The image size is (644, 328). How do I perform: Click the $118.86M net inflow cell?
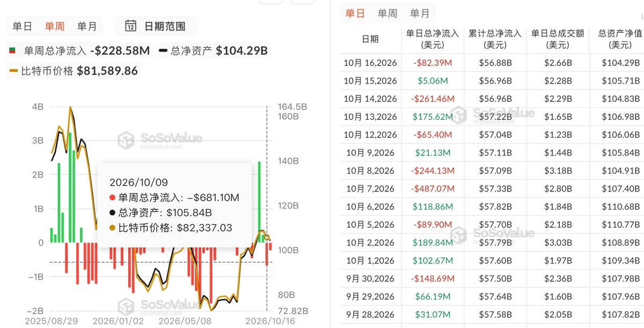(433, 207)
